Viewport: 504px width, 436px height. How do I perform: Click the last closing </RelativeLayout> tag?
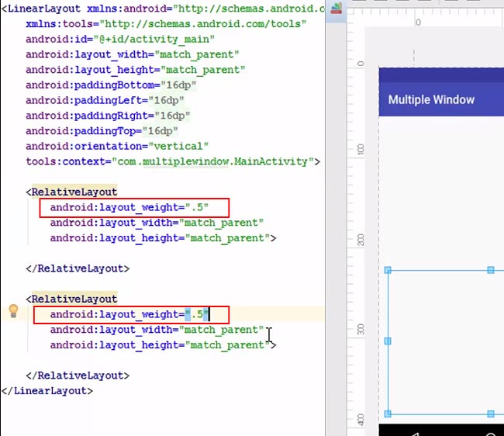point(78,375)
